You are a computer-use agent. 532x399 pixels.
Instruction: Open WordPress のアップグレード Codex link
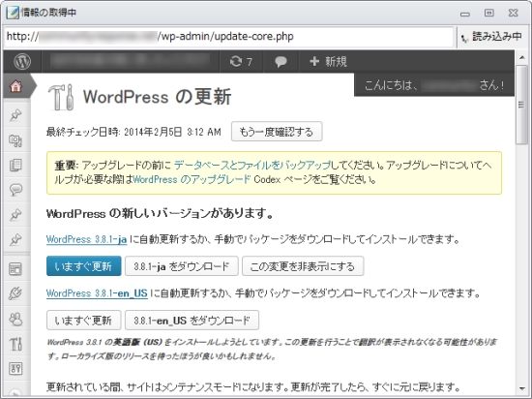coord(192,179)
